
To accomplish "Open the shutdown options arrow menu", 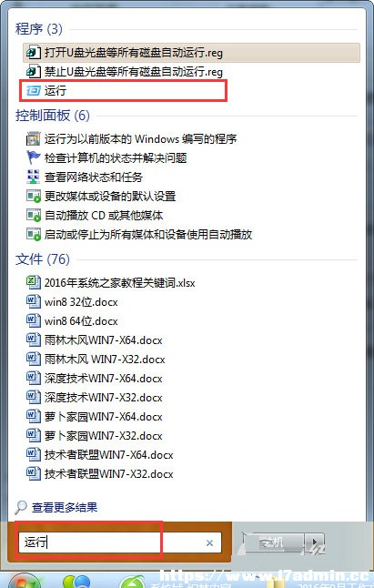I will point(315,542).
